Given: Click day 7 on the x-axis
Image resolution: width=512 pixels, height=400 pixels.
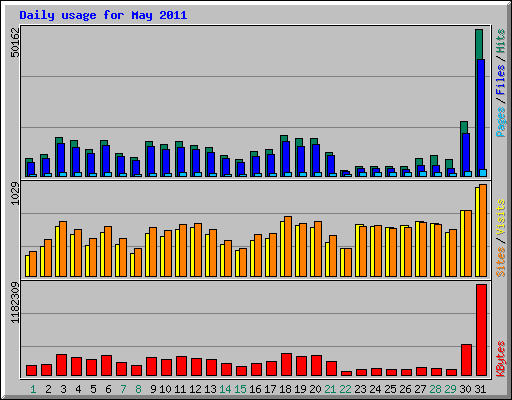Looking at the screenshot, I should tap(123, 389).
